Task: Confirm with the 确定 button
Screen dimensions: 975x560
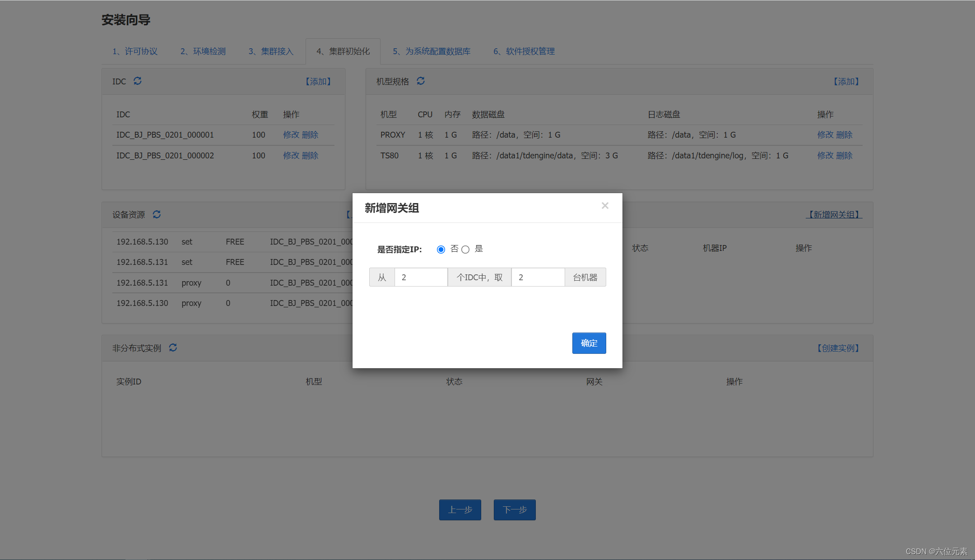Action: [589, 343]
